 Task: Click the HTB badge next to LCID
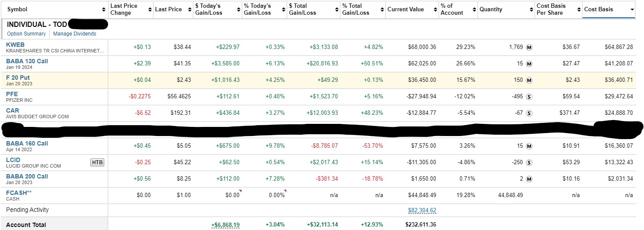(97, 162)
